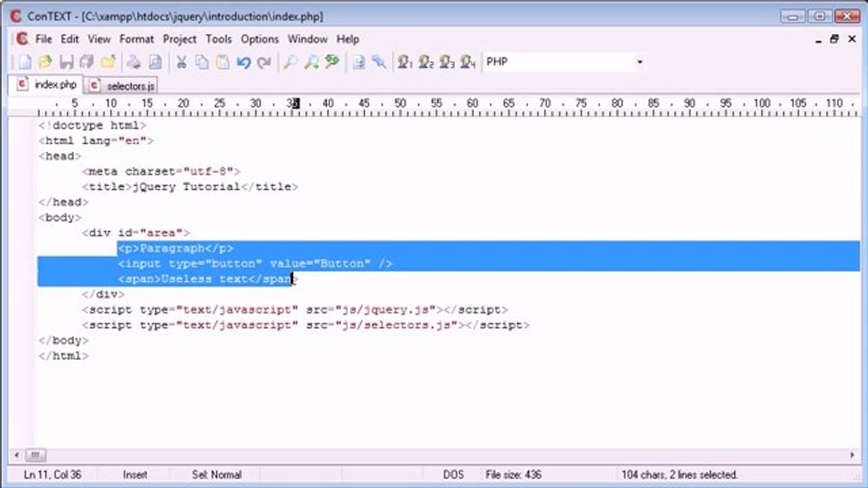Screen dimensions: 868x488
Task: Open the Format menu
Action: (137, 39)
